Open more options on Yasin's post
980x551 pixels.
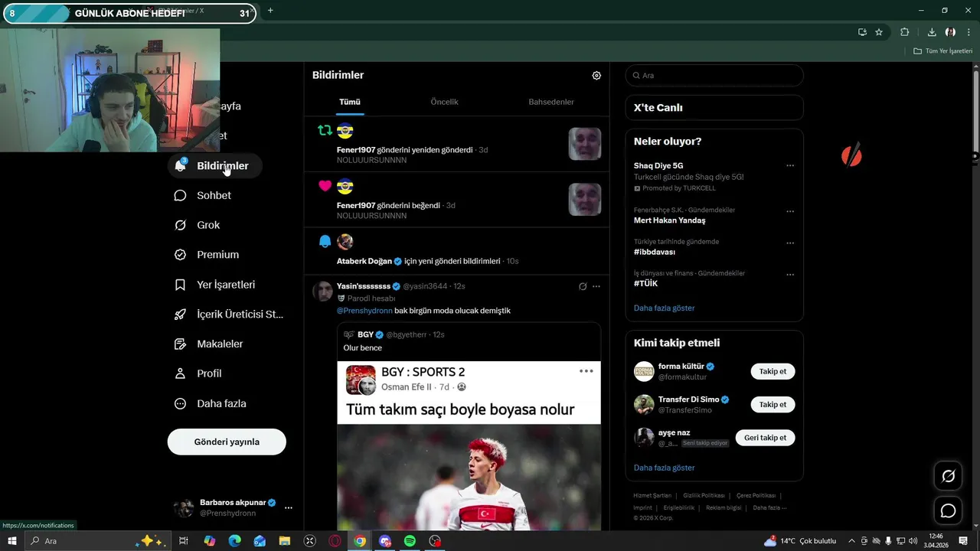click(596, 286)
